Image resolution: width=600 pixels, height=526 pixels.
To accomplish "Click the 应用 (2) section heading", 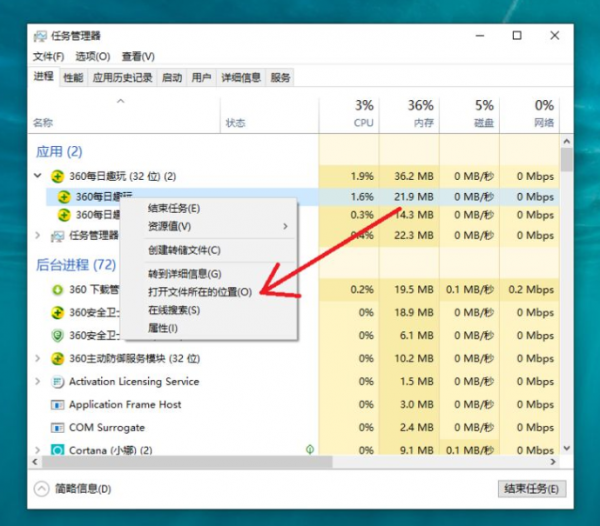I will pos(59,151).
